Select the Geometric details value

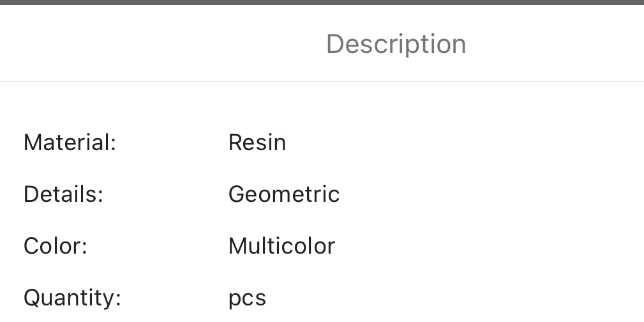pyautogui.click(x=284, y=194)
